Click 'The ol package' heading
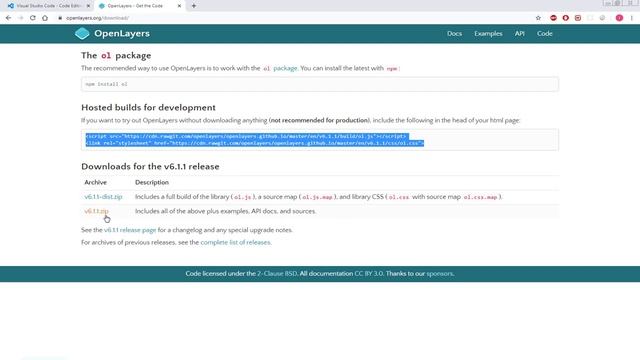The image size is (640, 360). (x=116, y=56)
